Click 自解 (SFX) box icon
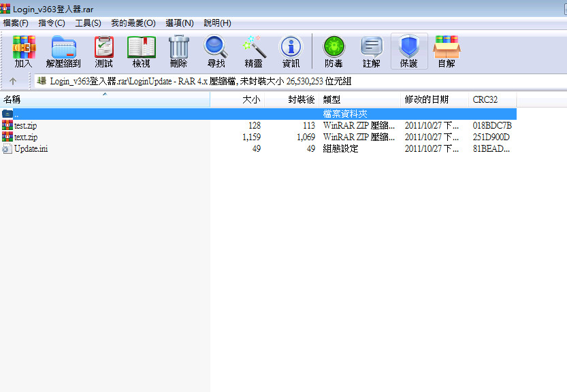Image resolution: width=567 pixels, height=392 pixels. (447, 51)
